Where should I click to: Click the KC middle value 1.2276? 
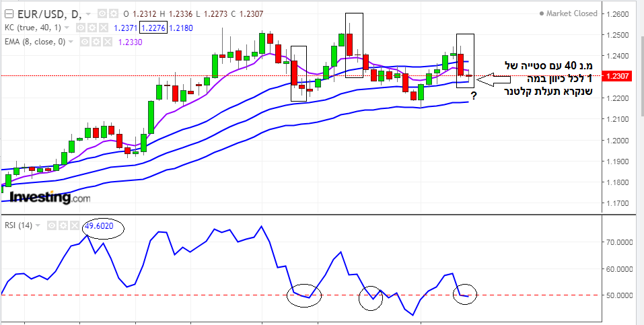pos(153,28)
